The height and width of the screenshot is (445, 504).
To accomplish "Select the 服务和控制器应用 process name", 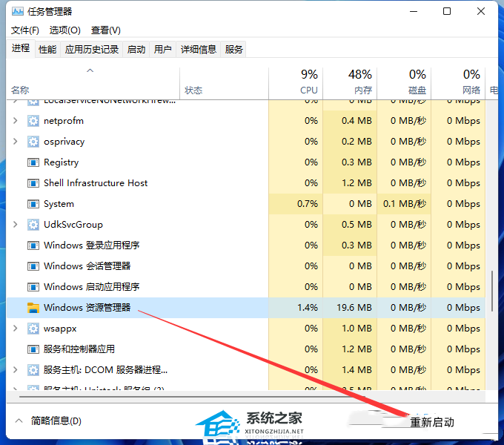I will (x=79, y=349).
